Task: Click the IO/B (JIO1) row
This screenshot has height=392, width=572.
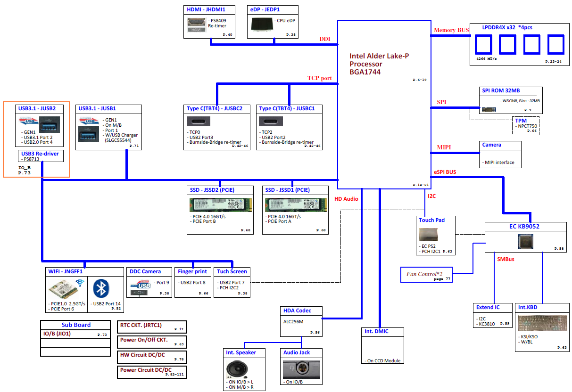Action: tap(76, 334)
